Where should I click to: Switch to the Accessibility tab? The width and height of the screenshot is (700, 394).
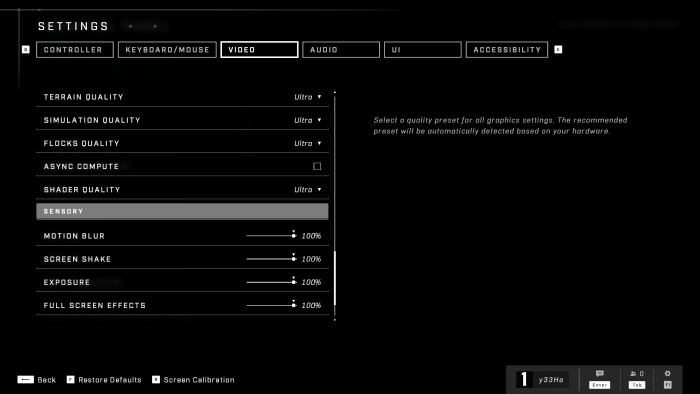pyautogui.click(x=507, y=50)
